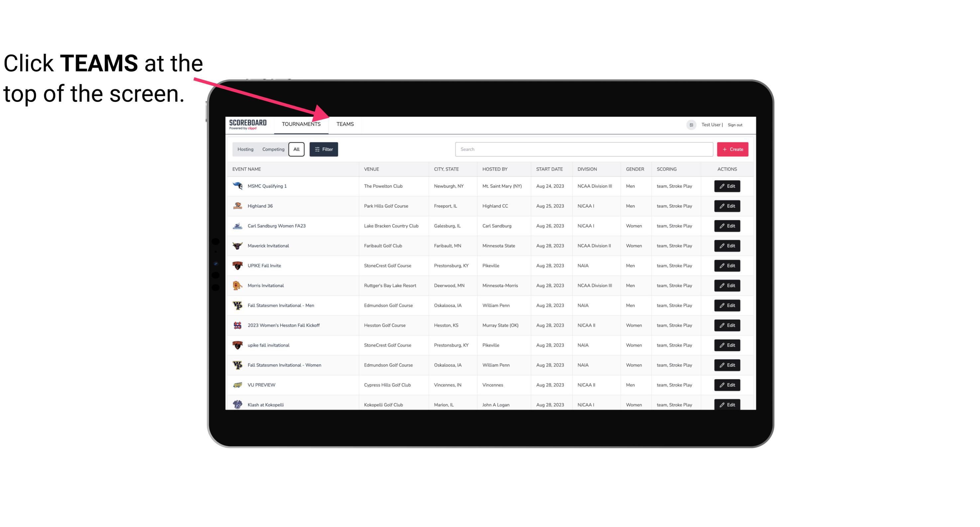Click the Edit icon for Morris Invitational

[x=728, y=286]
